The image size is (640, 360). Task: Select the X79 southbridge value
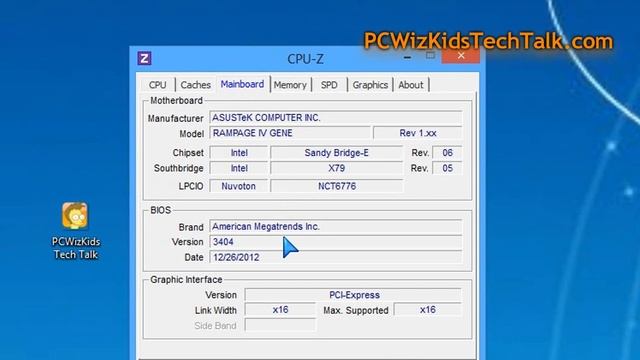click(336, 168)
